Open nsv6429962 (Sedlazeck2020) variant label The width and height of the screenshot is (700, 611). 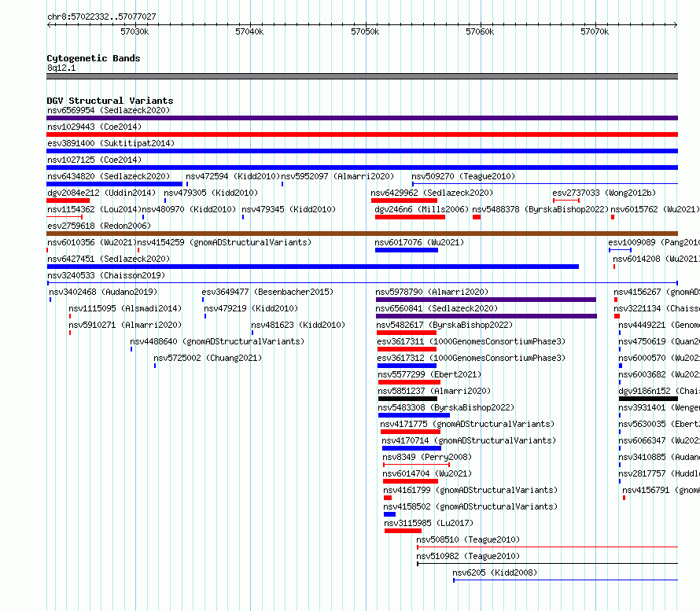point(432,193)
